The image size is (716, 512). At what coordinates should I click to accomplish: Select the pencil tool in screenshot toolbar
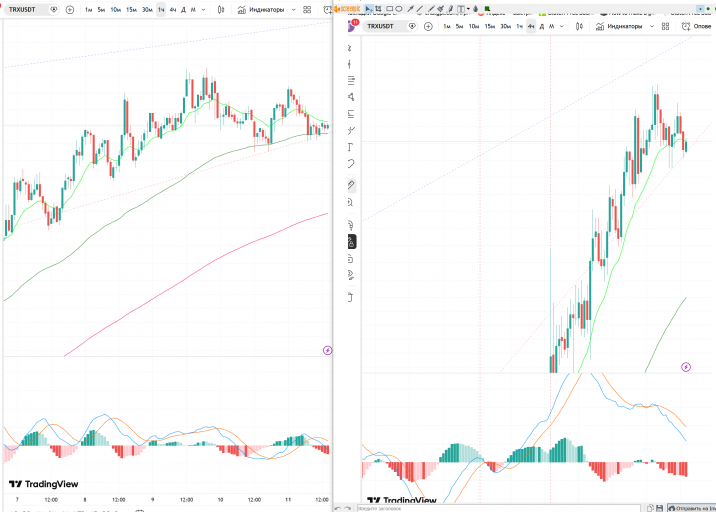(431, 9)
